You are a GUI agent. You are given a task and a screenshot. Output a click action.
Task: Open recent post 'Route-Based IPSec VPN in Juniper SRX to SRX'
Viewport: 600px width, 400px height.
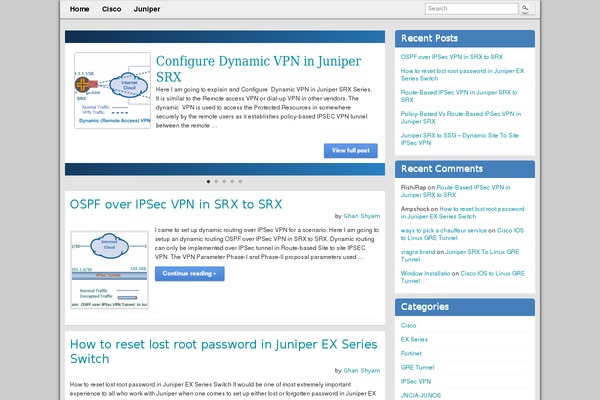(x=459, y=96)
